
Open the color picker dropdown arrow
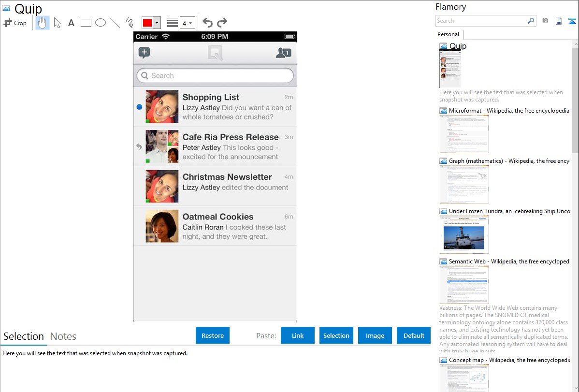coord(157,23)
